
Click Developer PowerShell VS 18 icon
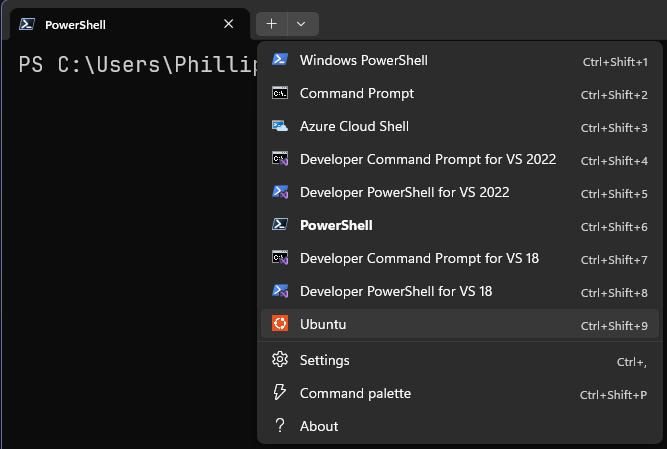280,291
